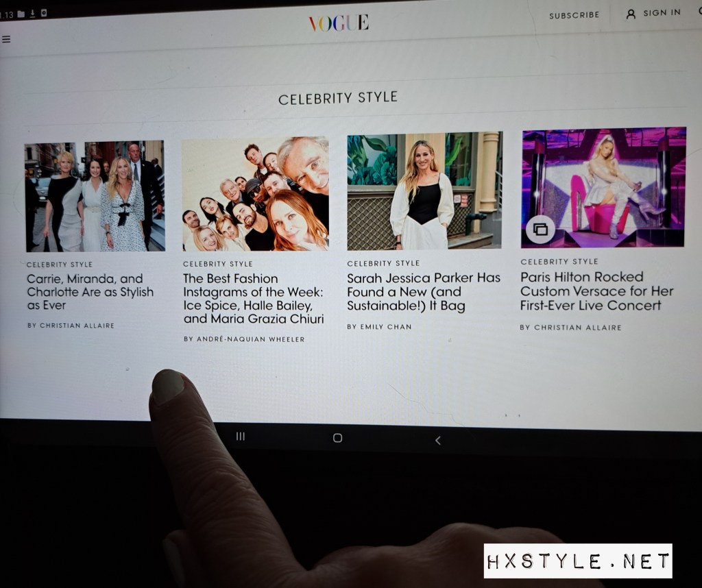Viewport: 702px width, 588px height.
Task: Open the Celebrity Style section heading
Action: pyautogui.click(x=337, y=98)
